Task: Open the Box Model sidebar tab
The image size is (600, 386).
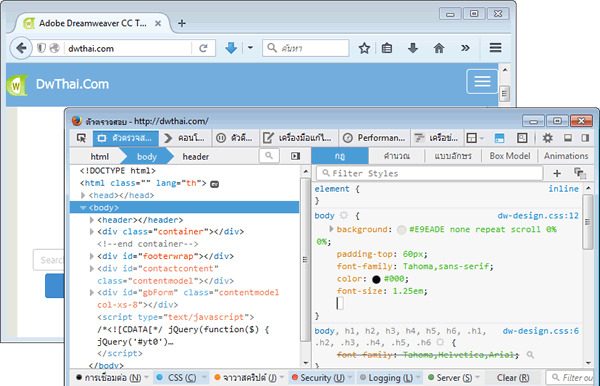Action: click(x=510, y=156)
